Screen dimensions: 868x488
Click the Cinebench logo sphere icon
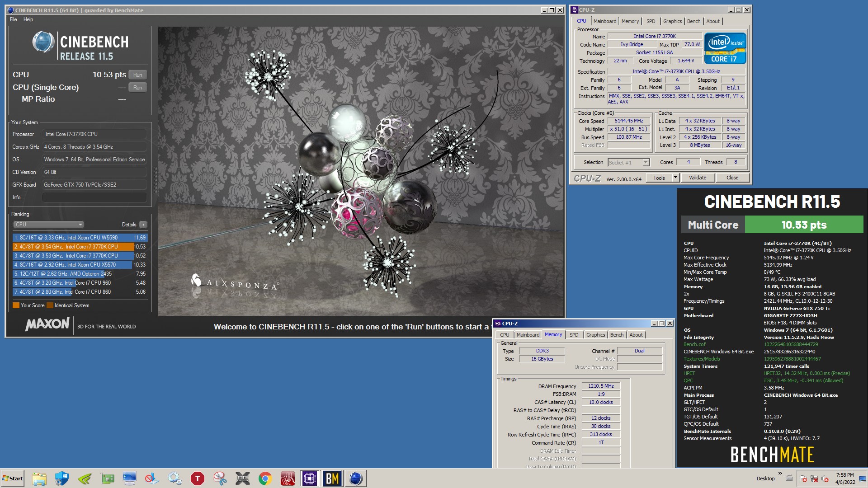click(43, 42)
